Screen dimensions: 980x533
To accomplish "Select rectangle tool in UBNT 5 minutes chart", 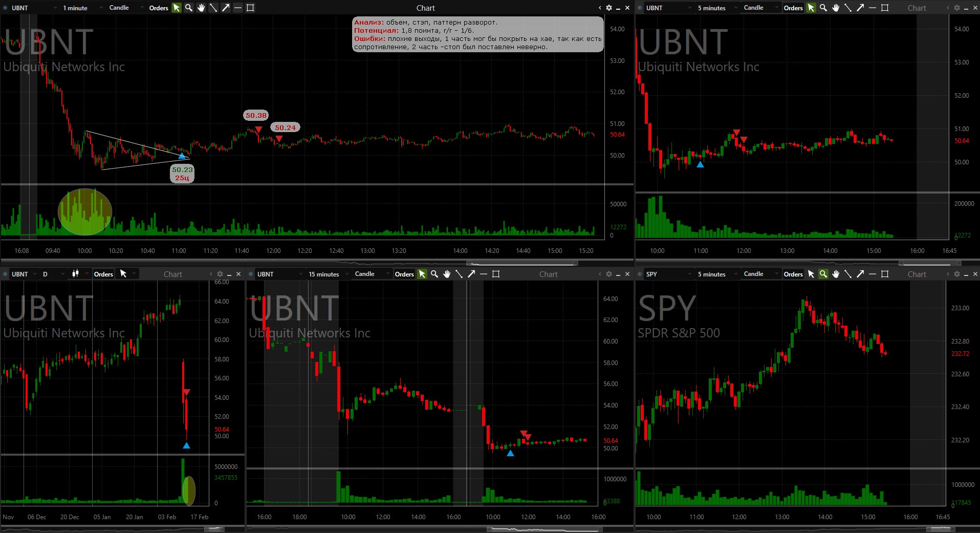I will (x=885, y=8).
